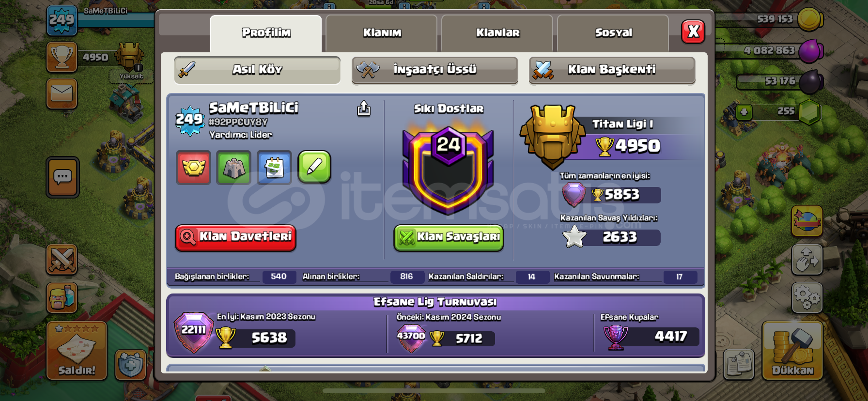Tap the crossed swords battle log icon
The image size is (868, 401).
pos(62,259)
